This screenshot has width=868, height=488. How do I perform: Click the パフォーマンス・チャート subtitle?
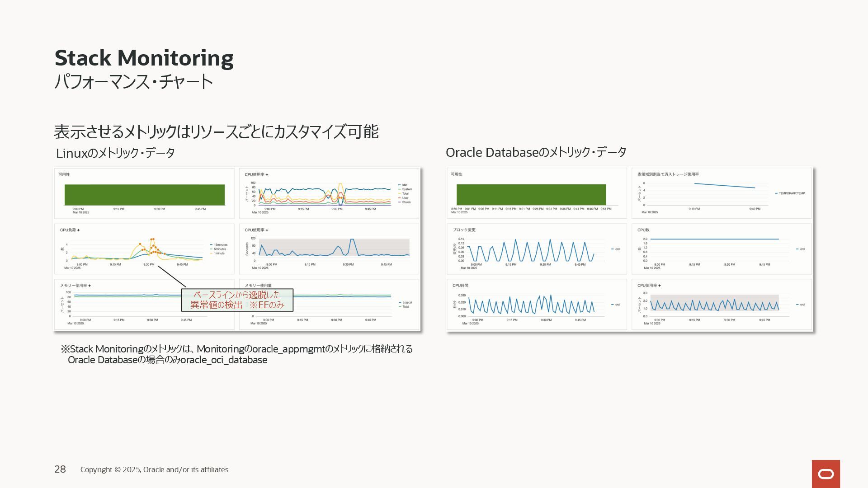coord(134,82)
